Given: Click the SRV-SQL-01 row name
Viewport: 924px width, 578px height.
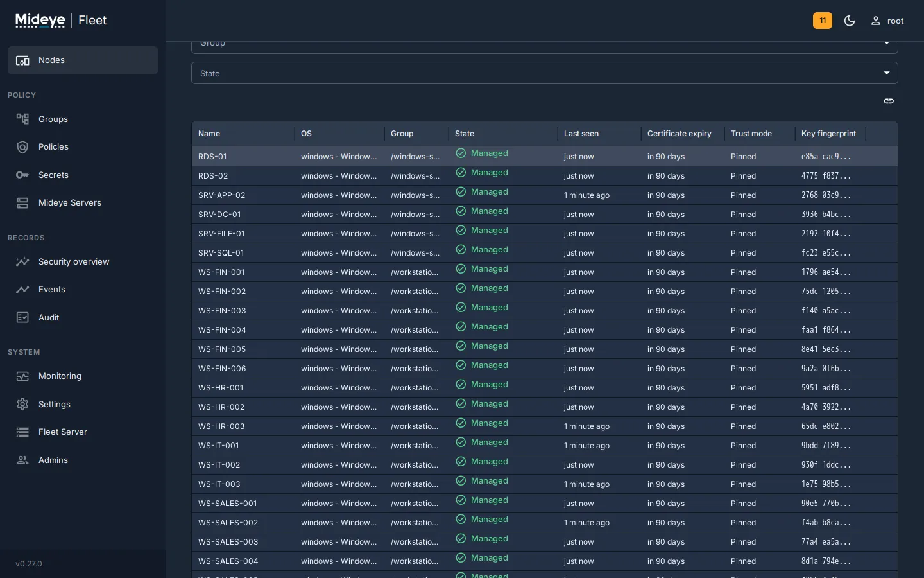Looking at the screenshot, I should tap(221, 253).
